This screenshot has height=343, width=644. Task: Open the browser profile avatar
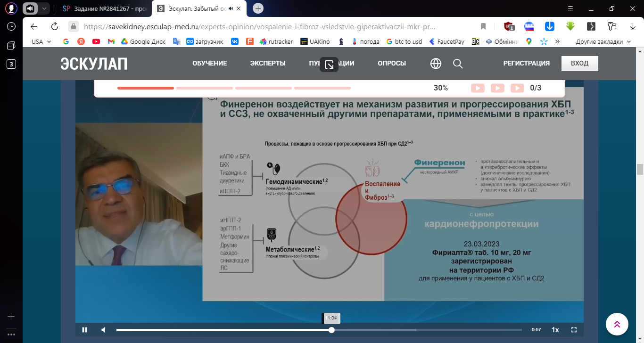click(11, 8)
